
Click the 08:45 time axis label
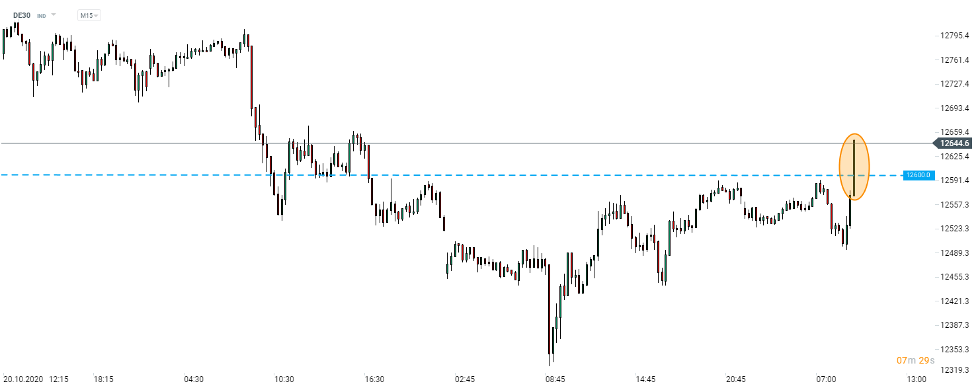click(x=555, y=379)
